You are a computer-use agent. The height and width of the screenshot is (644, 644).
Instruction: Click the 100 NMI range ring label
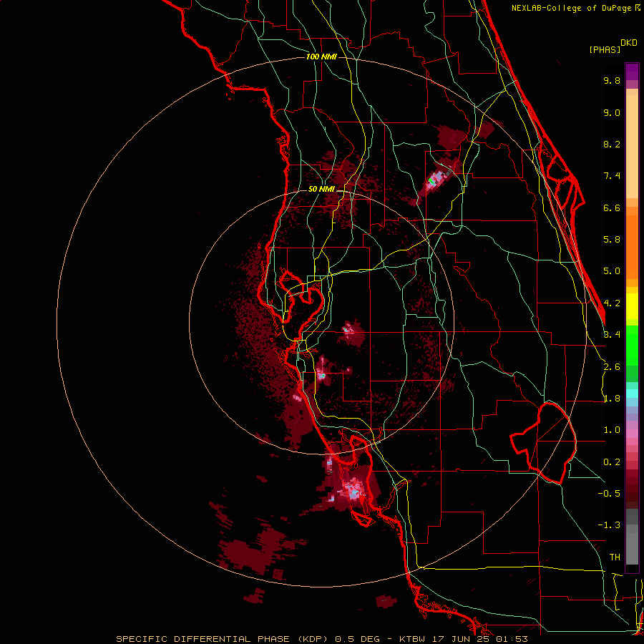(x=321, y=57)
